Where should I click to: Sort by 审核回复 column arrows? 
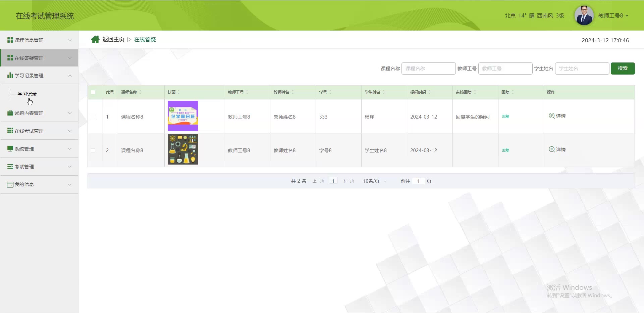click(x=475, y=92)
